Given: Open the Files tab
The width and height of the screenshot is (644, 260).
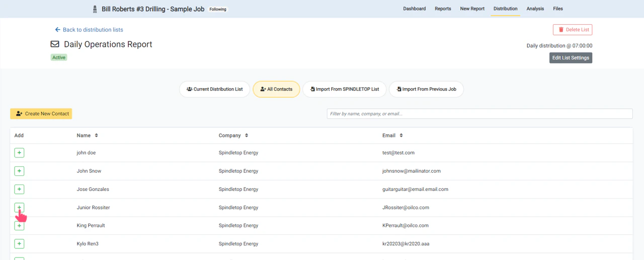Looking at the screenshot, I should click(558, 9).
